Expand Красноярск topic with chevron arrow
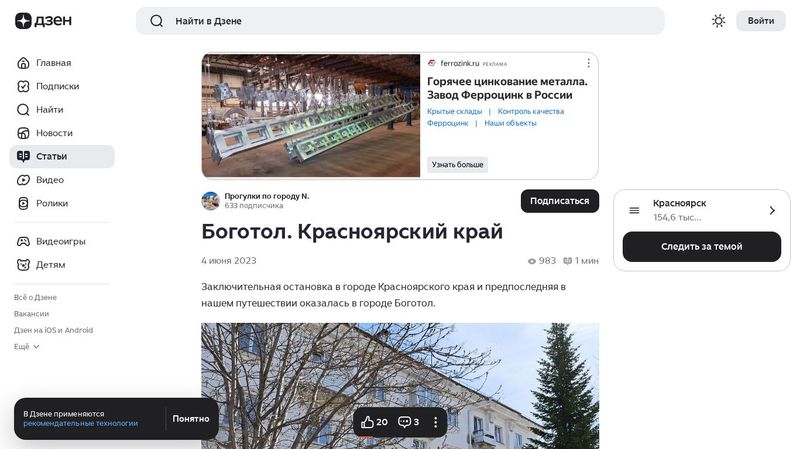The height and width of the screenshot is (449, 800). (x=772, y=210)
